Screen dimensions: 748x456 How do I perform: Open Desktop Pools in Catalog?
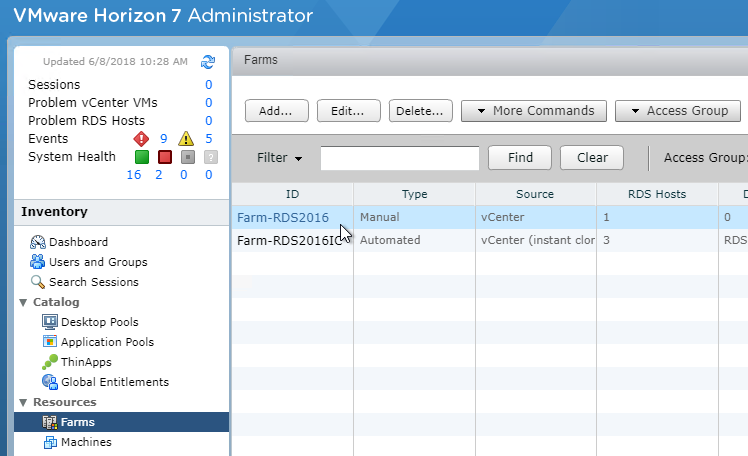pyautogui.click(x=100, y=322)
